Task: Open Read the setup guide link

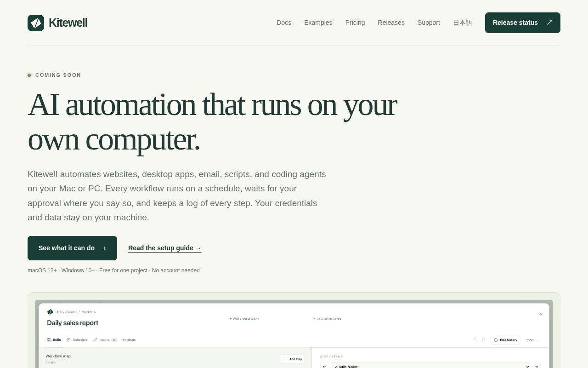Action: pyautogui.click(x=164, y=248)
